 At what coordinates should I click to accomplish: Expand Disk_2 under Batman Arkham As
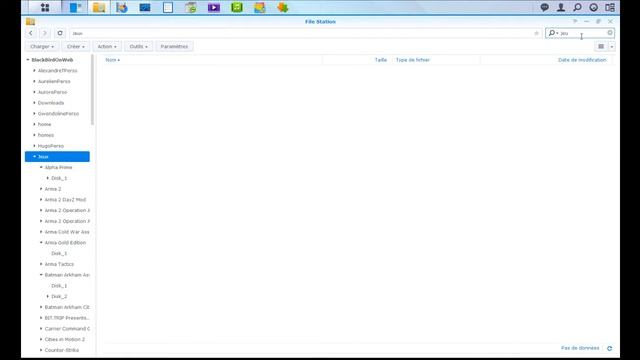coord(48,296)
